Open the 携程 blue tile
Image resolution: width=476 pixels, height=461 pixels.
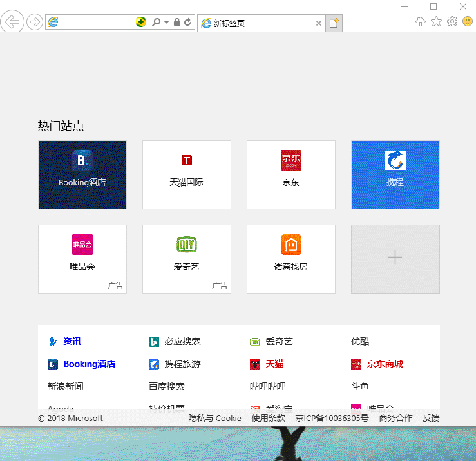[x=395, y=174]
